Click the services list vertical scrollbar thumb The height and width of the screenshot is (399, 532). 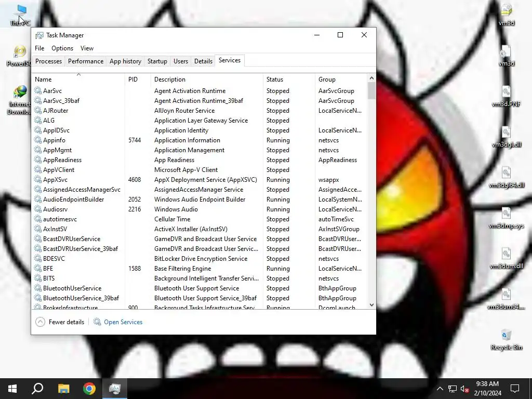click(371, 90)
